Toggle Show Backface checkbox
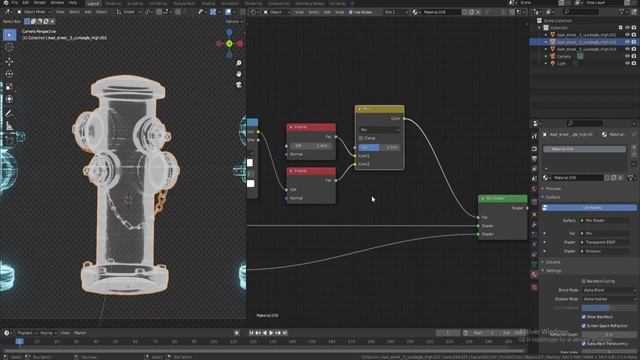The height and width of the screenshot is (360, 640). point(584,317)
